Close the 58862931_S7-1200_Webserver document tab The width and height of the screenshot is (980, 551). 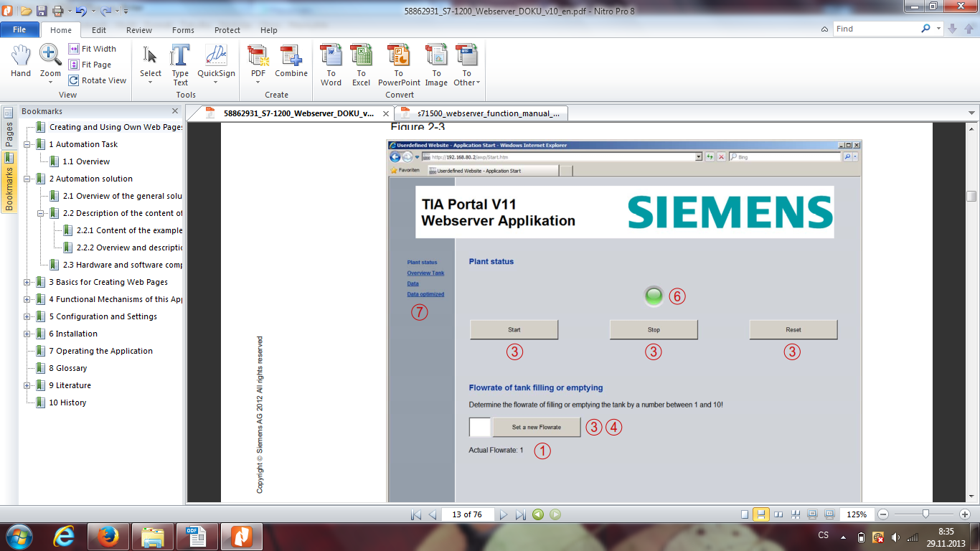[x=385, y=113]
